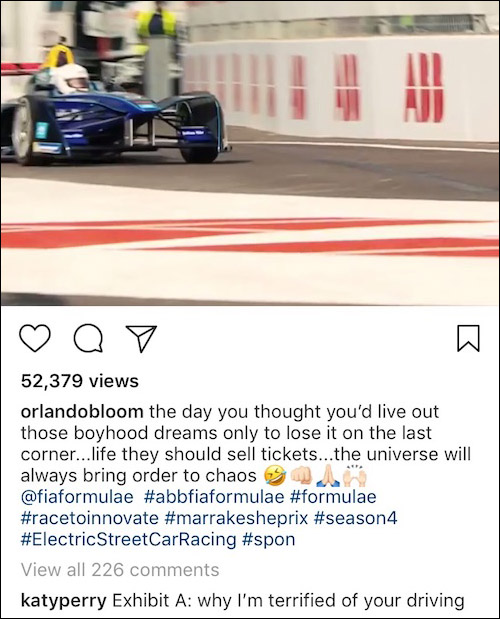This screenshot has height=619, width=500.
Task: Tap the paper plane share icon
Action: click(x=141, y=338)
